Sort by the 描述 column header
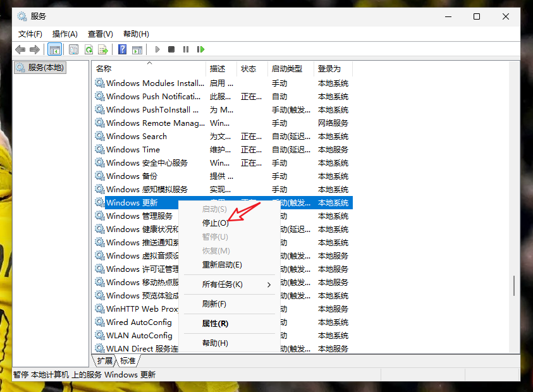This screenshot has width=533, height=392. point(221,69)
